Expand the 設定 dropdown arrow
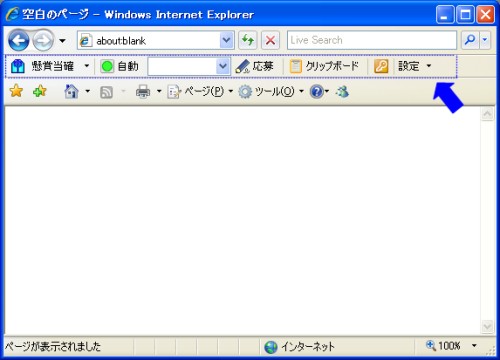The image size is (500, 360). point(429,66)
